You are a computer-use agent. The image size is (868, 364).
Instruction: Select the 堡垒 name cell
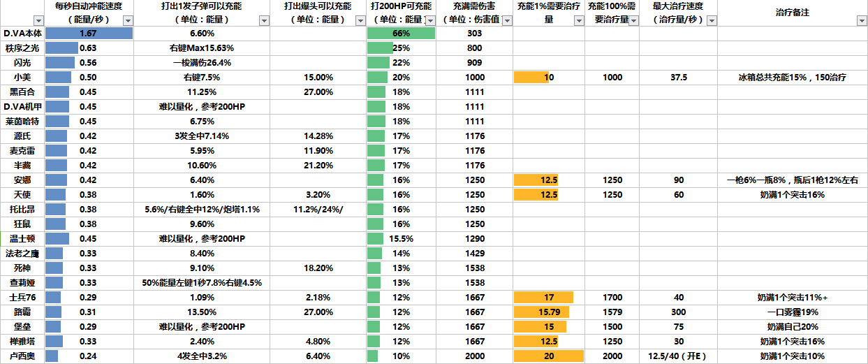(x=22, y=327)
